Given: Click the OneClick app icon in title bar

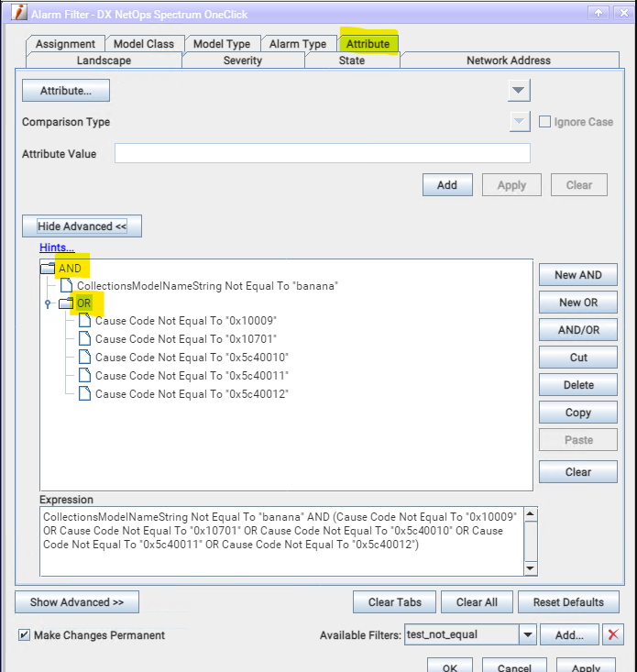Looking at the screenshot, I should tap(19, 13).
